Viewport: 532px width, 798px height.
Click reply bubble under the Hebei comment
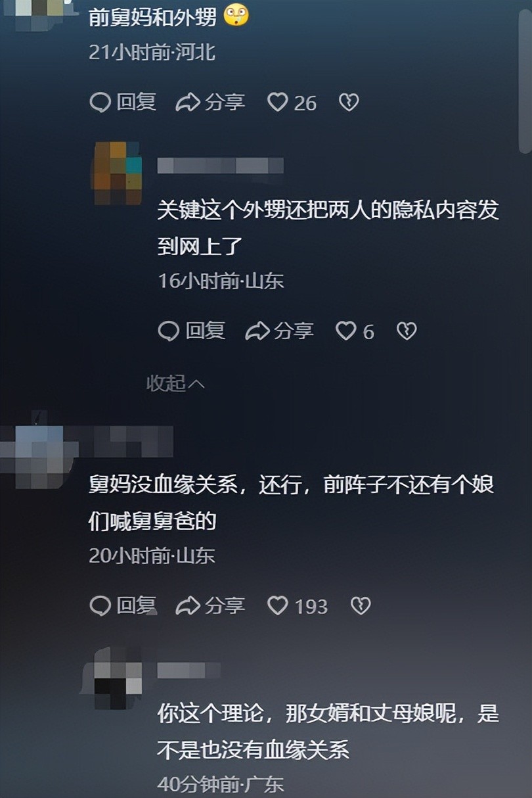(122, 103)
